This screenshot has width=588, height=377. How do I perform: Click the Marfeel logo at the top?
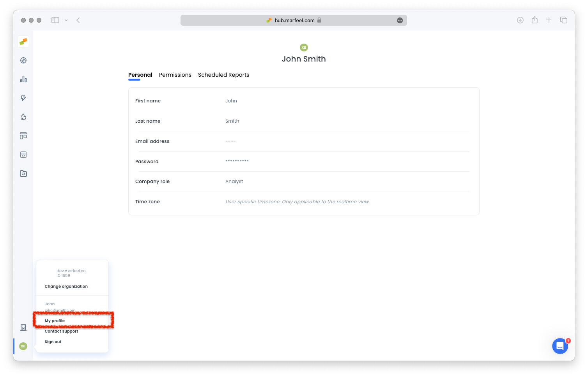(x=23, y=42)
